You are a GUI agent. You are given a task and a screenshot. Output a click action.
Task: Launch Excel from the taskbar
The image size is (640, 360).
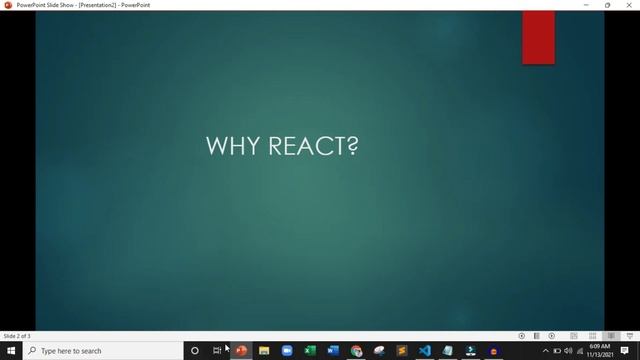310,351
